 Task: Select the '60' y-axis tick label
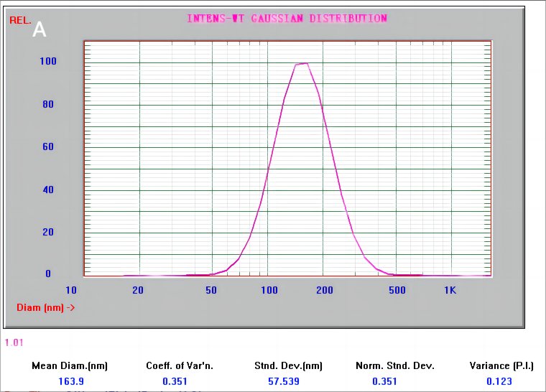tap(48, 147)
